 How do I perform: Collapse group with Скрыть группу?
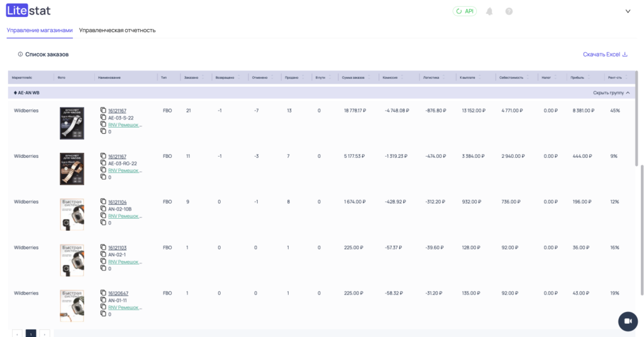point(611,92)
